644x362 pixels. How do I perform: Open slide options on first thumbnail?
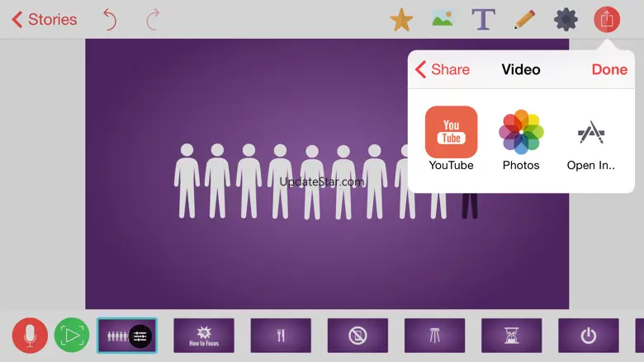[140, 336]
